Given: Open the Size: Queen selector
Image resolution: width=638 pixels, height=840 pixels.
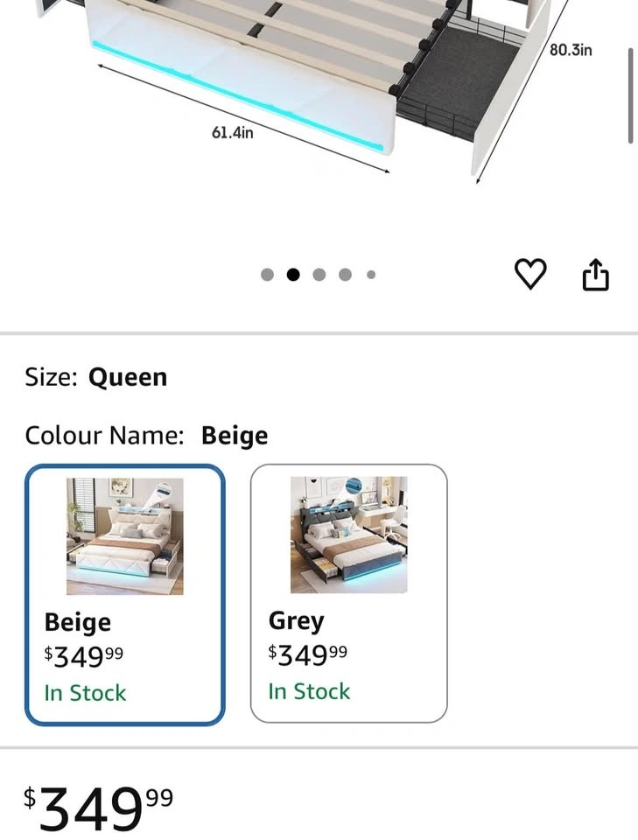Looking at the screenshot, I should pos(96,377).
